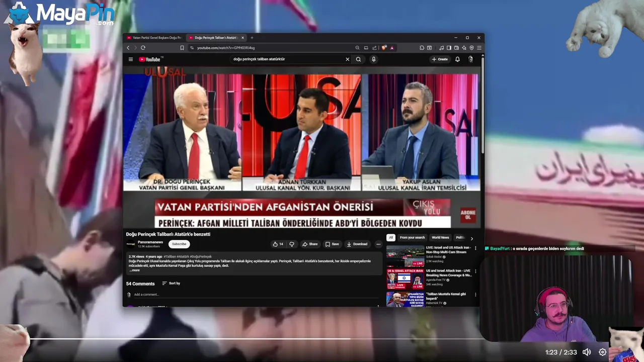
Task: Reload the page in the browser
Action: [x=143, y=48]
